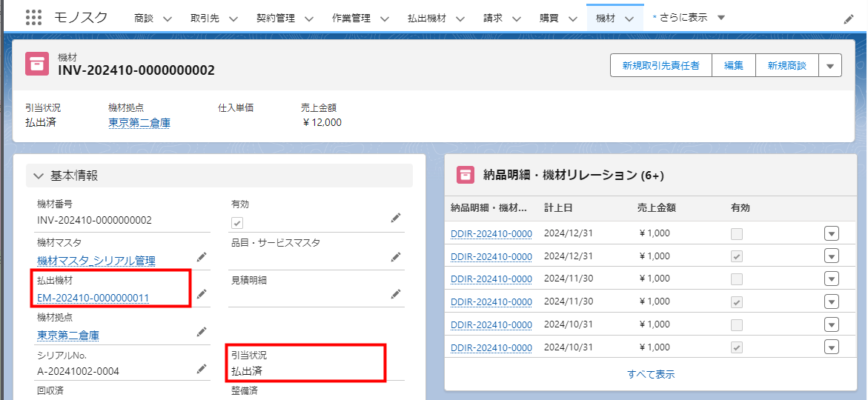Edit the 機材マスタ field pencil icon
The width and height of the screenshot is (868, 400).
pos(201,256)
